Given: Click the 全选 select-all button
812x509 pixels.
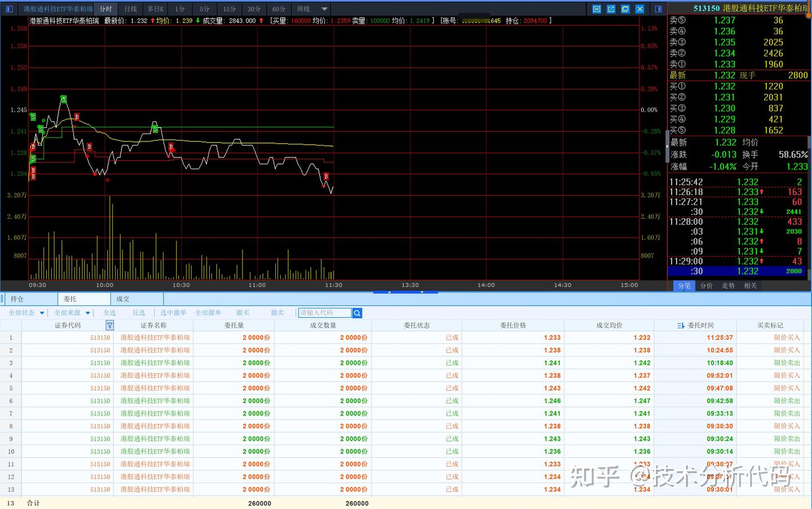Looking at the screenshot, I should point(109,313).
